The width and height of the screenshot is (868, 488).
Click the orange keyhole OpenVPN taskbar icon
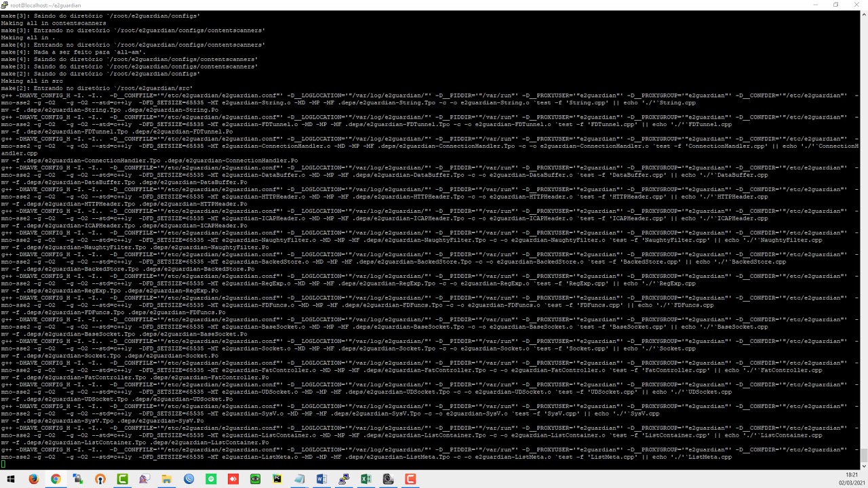click(x=100, y=479)
